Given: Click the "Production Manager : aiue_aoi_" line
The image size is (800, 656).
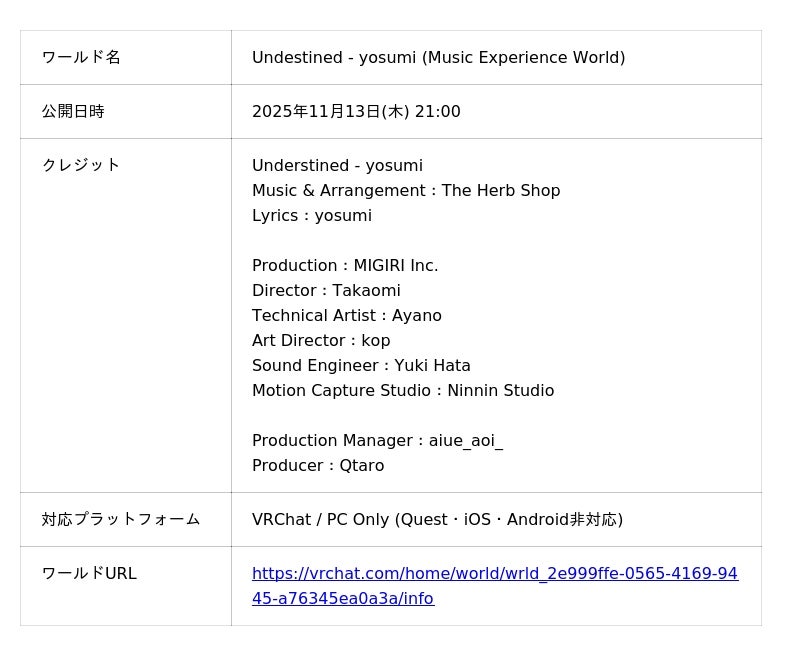Looking at the screenshot, I should click(377, 440).
